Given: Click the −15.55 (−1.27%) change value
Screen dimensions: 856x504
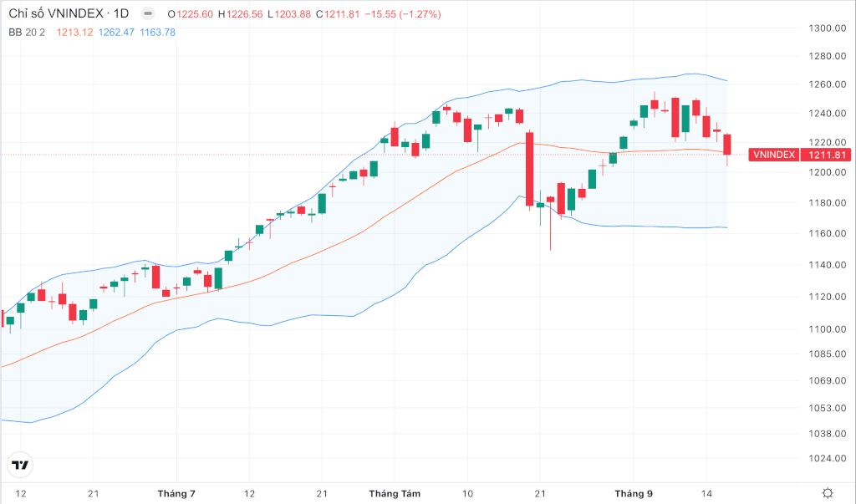Looking at the screenshot, I should pyautogui.click(x=403, y=14).
